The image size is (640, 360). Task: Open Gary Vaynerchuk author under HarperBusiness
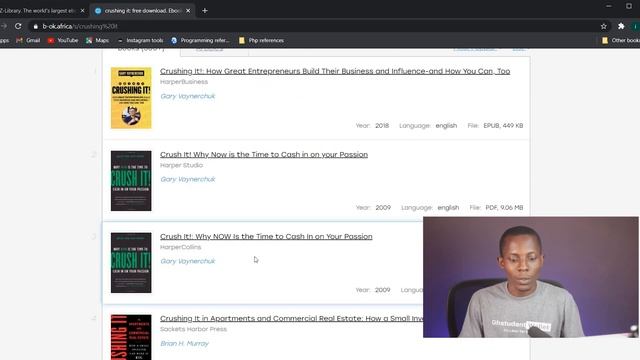[188, 96]
